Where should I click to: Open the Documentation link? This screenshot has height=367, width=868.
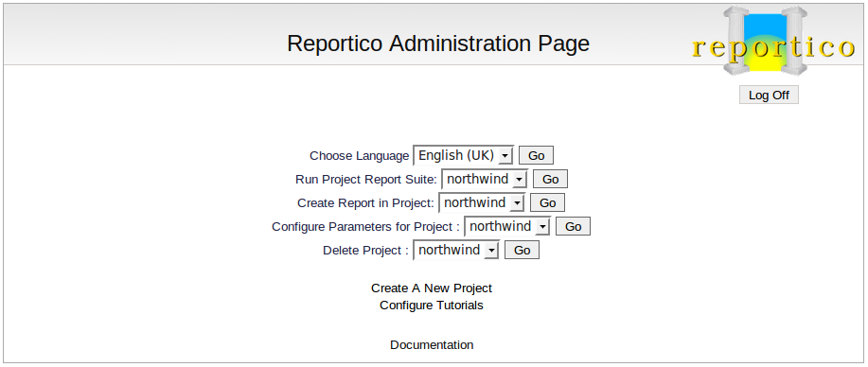coord(432,345)
